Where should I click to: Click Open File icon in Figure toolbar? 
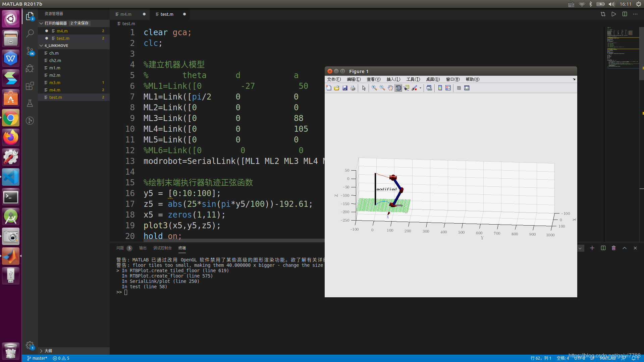click(x=336, y=88)
